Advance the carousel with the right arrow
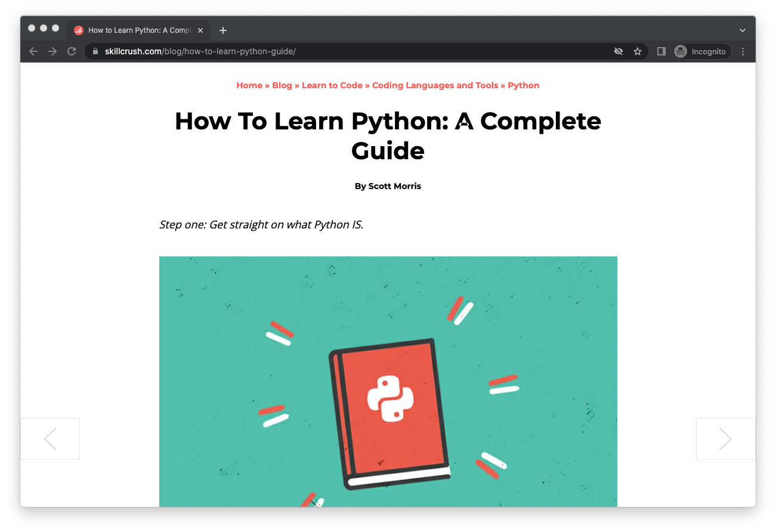 pyautogui.click(x=725, y=438)
